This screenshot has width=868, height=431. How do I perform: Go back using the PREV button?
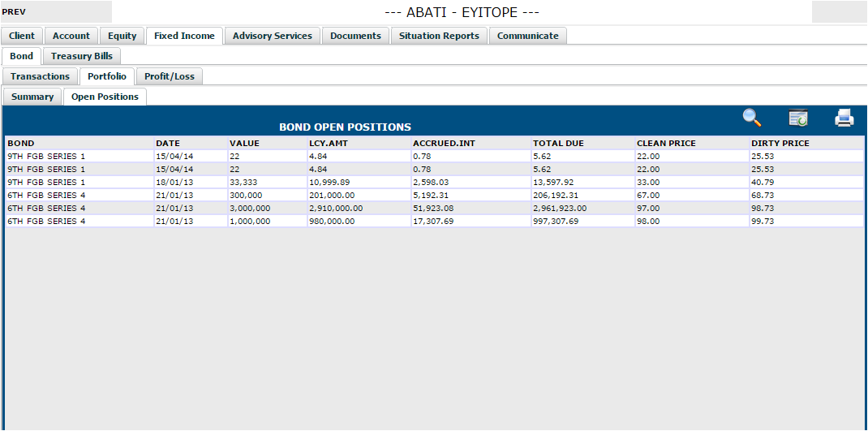coord(57,11)
